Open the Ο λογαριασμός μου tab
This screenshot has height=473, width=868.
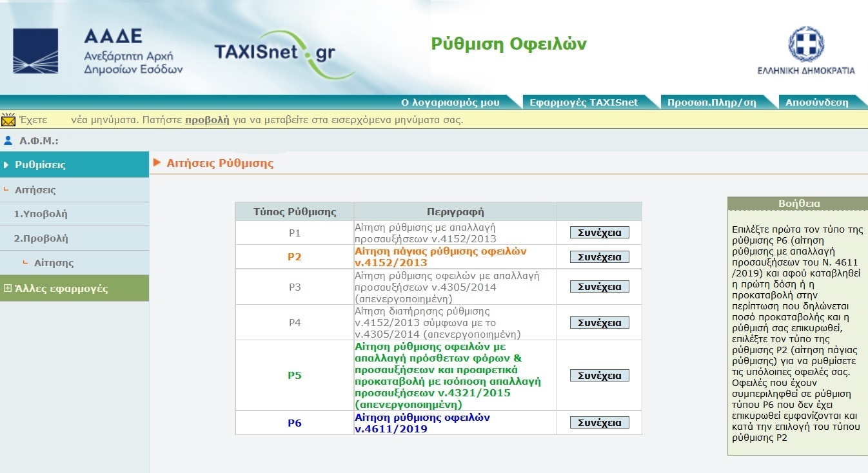[452, 102]
